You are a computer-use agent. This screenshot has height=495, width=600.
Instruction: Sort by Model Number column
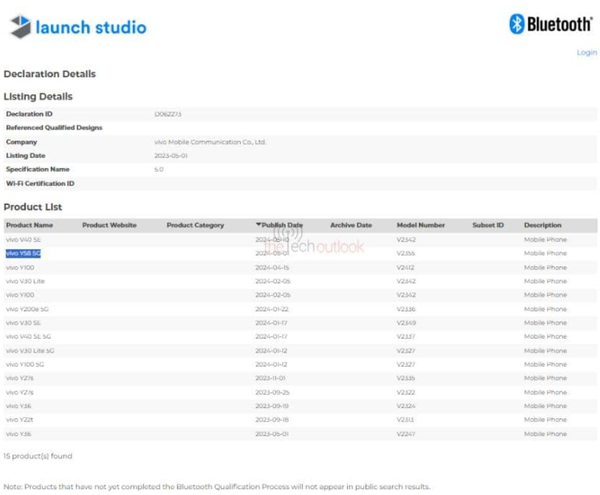(421, 225)
